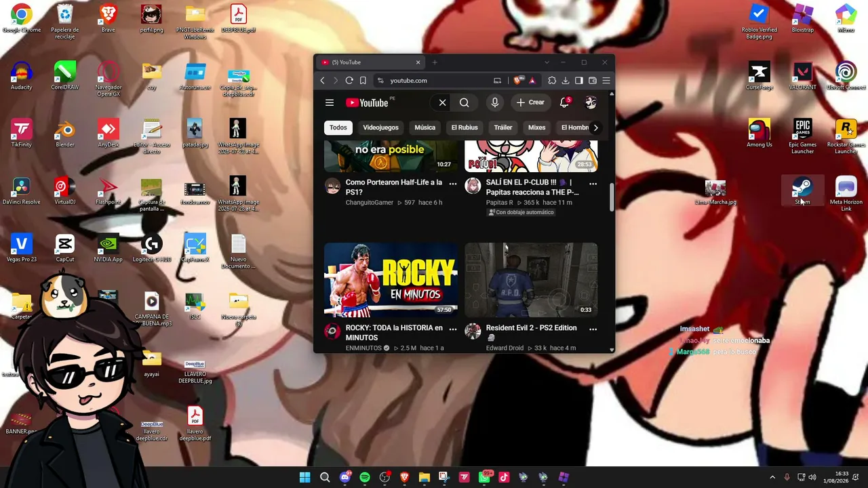This screenshot has height=488, width=868.
Task: Reload the YouTube page
Action: [x=349, y=81]
